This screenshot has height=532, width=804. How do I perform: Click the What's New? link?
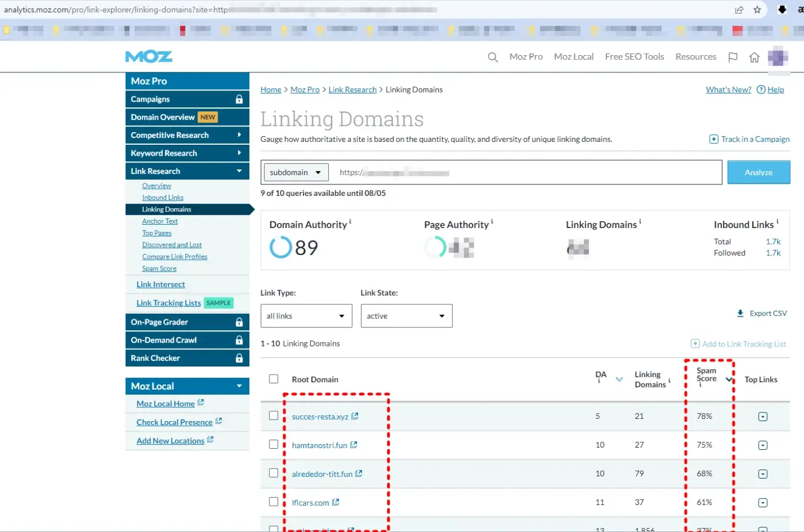(728, 90)
